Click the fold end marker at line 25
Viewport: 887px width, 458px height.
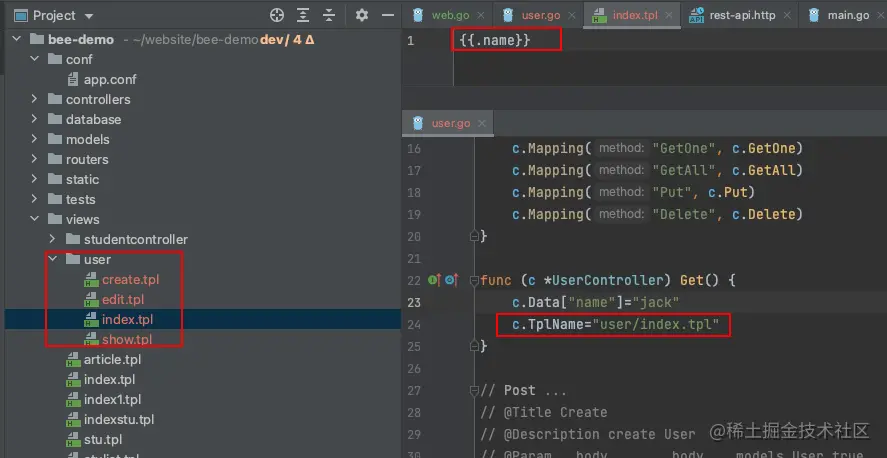tap(474, 345)
